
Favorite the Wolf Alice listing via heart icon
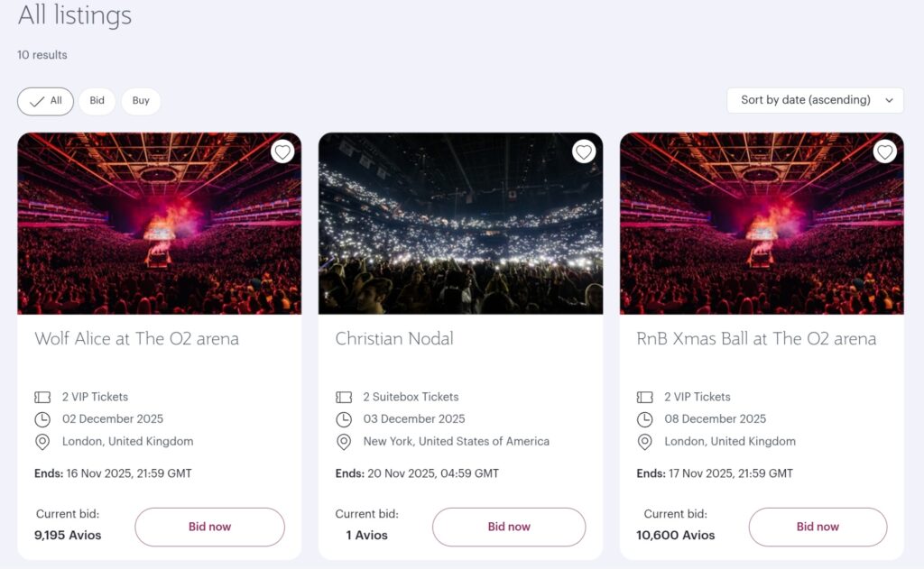282,151
